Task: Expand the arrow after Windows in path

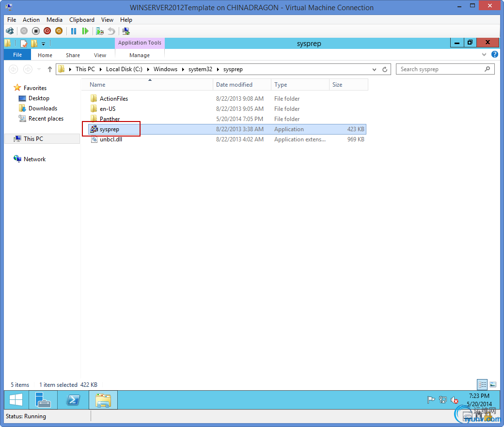Action: (183, 69)
